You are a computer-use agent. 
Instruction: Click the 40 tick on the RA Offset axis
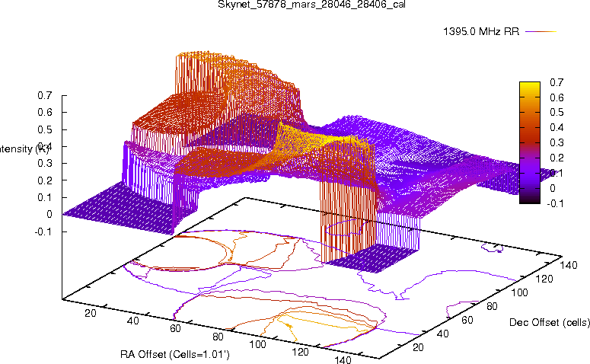click(x=132, y=321)
